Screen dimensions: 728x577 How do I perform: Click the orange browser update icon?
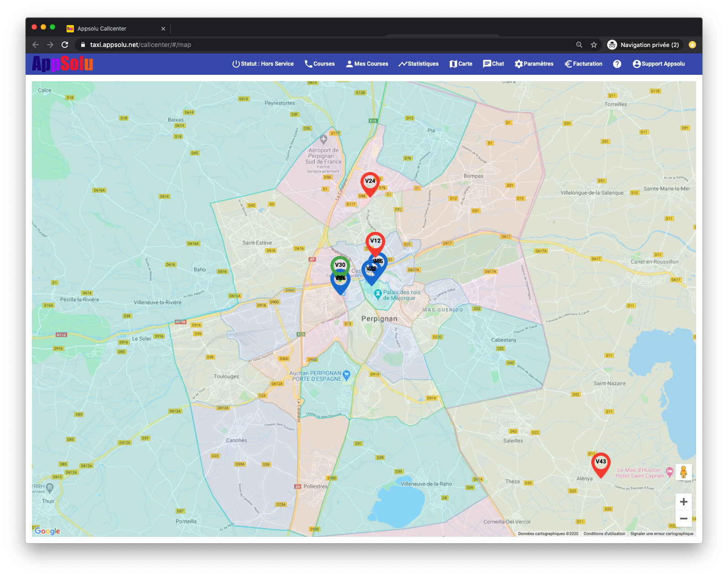692,45
